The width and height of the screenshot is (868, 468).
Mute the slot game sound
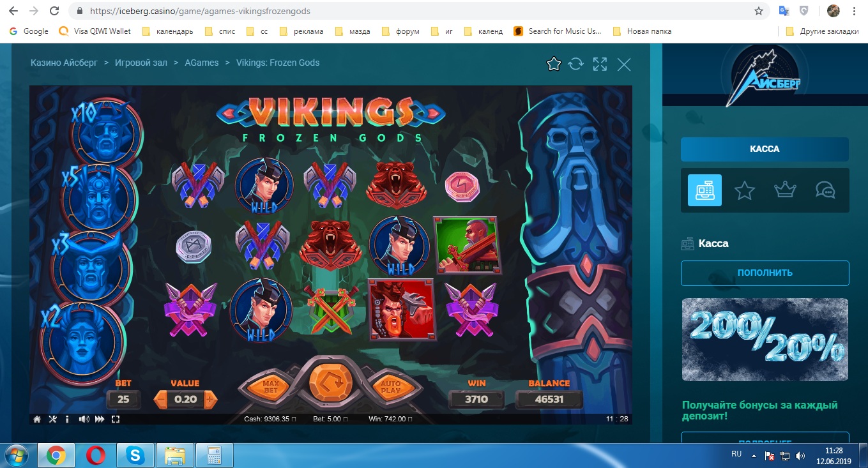coord(84,419)
